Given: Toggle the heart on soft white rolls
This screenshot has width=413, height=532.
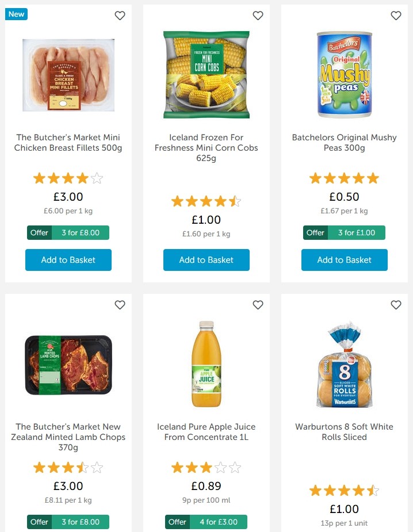Looking at the screenshot, I should tap(396, 305).
